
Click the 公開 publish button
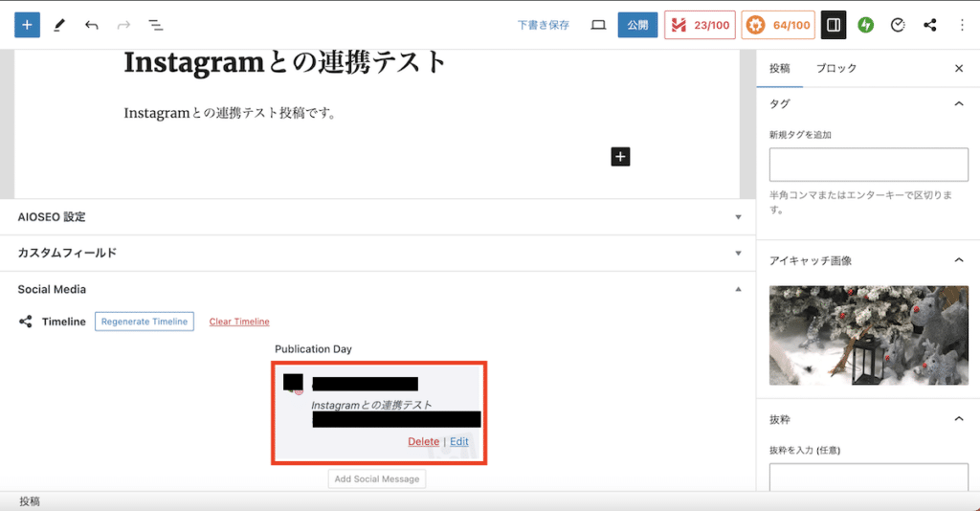[x=637, y=25]
